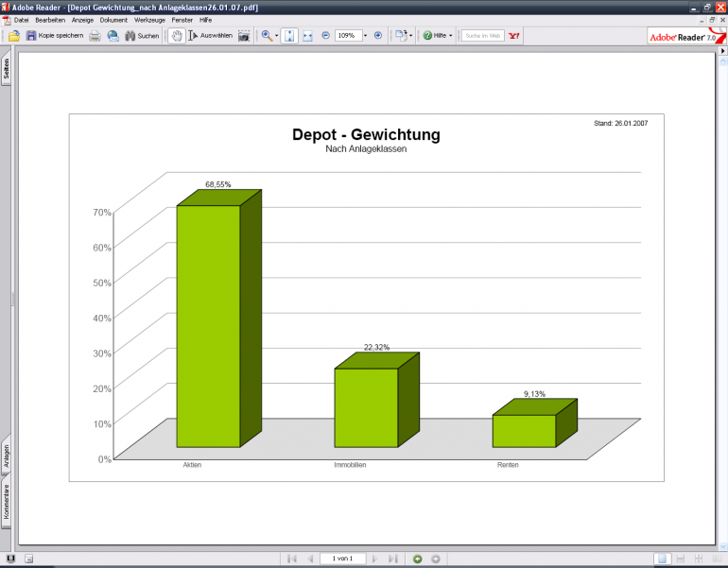This screenshot has width=728, height=568.
Task: Select the Continuous page layout toggle
Action: click(x=681, y=559)
